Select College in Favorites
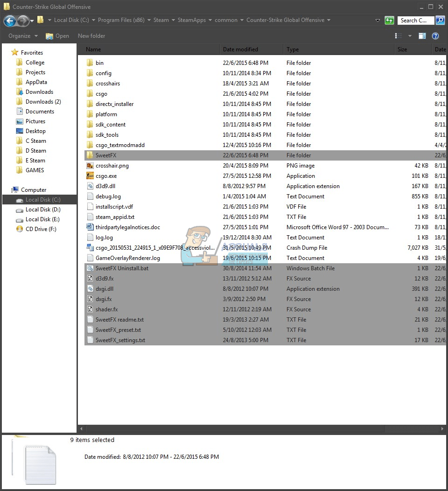 [35, 63]
